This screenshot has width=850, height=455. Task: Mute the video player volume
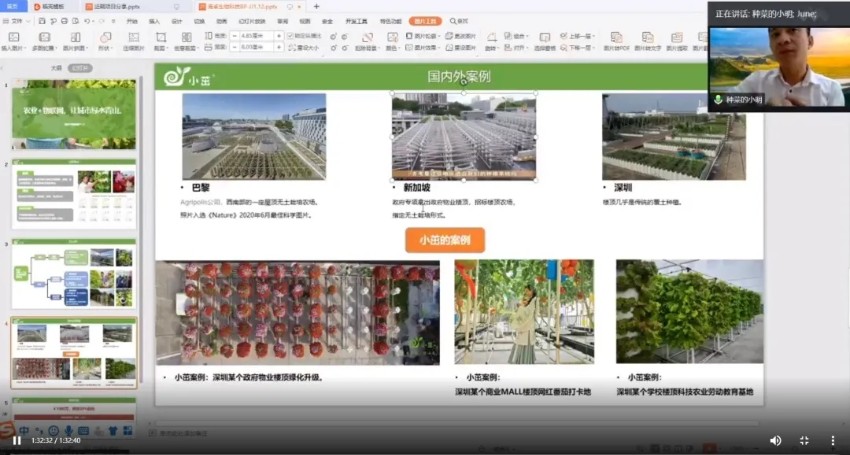(x=776, y=440)
